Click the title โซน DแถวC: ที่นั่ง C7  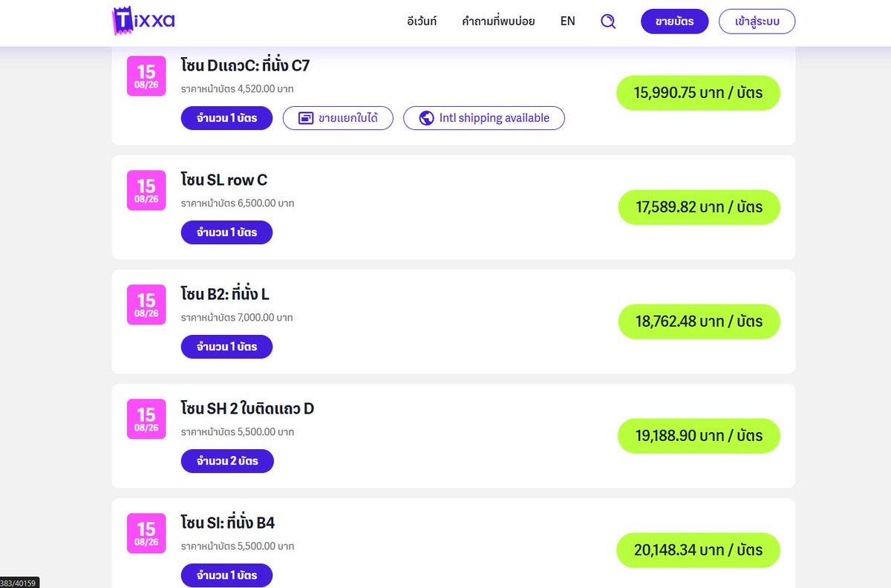pos(245,65)
